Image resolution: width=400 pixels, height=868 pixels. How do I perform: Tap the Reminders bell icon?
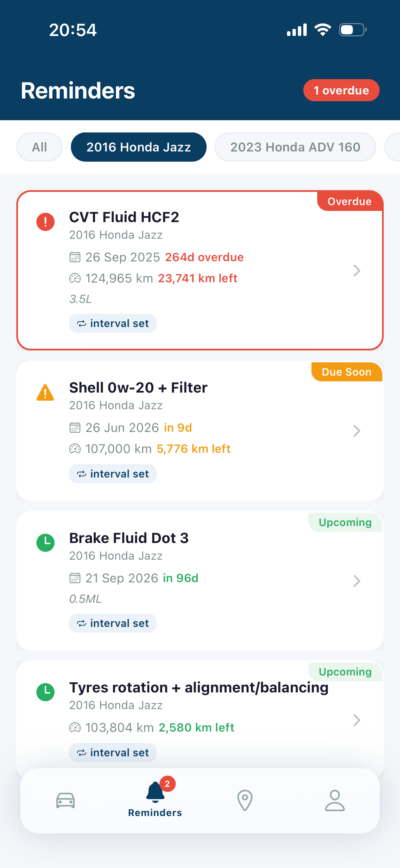click(155, 792)
